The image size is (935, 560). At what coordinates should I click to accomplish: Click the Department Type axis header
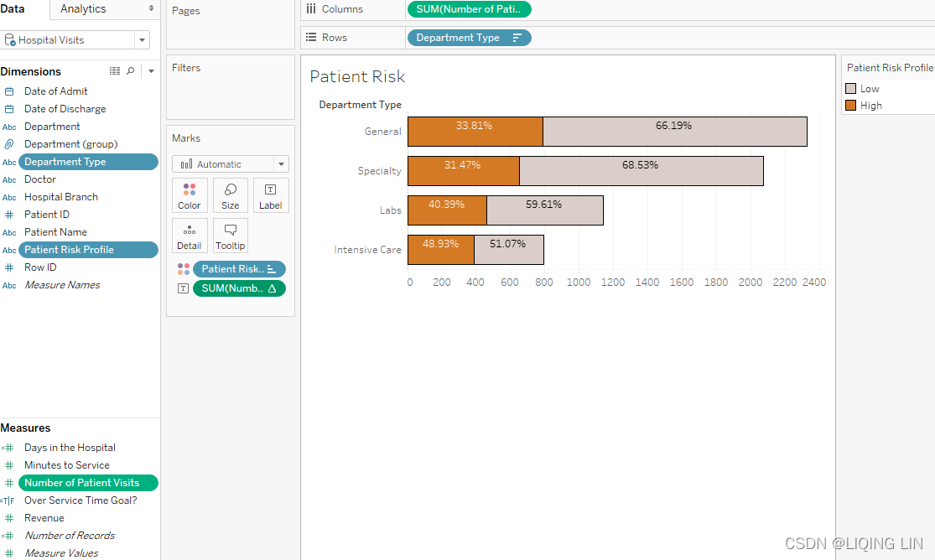point(361,105)
